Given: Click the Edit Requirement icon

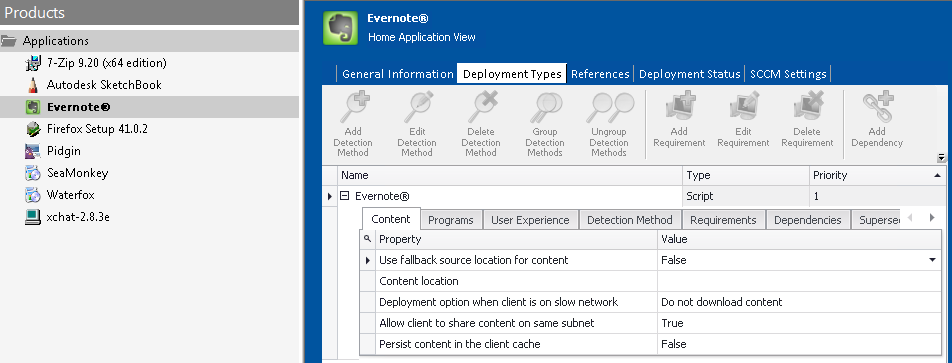Looking at the screenshot, I should 743,108.
